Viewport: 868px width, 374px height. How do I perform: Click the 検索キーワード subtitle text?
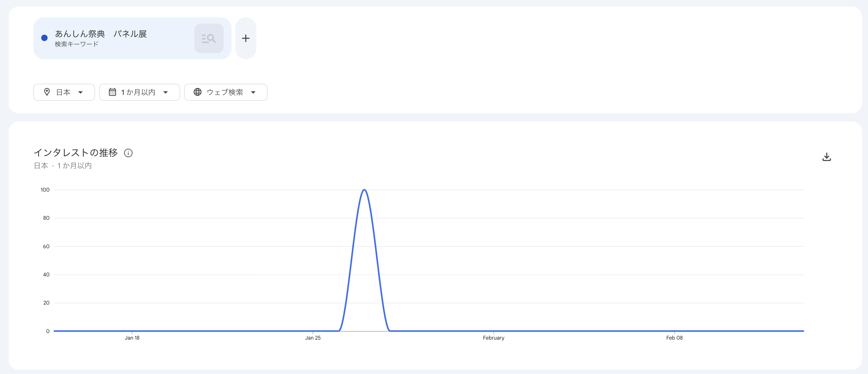pyautogui.click(x=77, y=44)
